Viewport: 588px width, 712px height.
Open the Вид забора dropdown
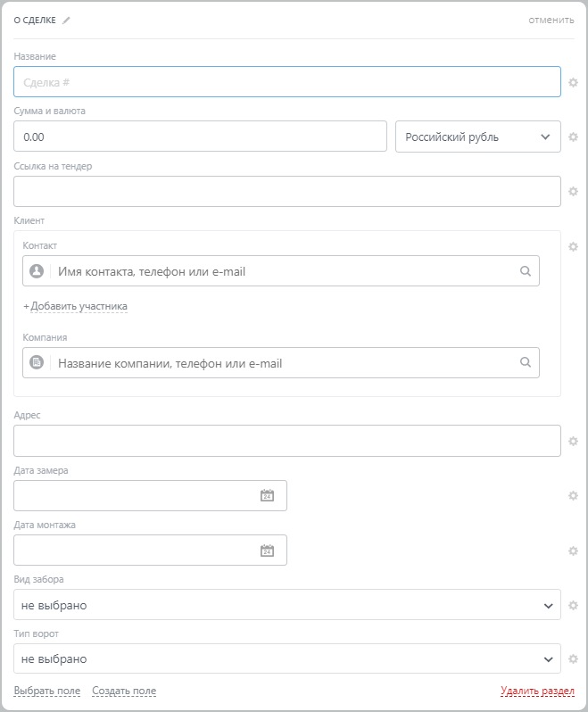287,605
